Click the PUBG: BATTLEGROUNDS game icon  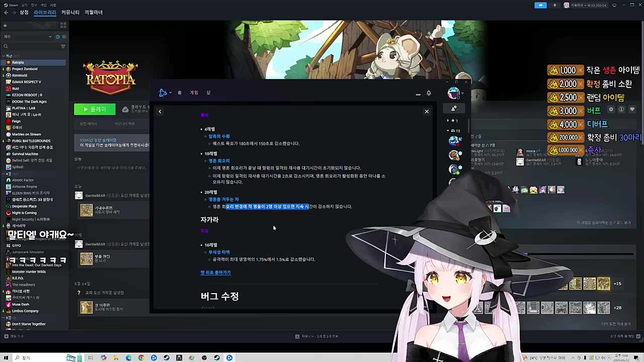point(9,141)
